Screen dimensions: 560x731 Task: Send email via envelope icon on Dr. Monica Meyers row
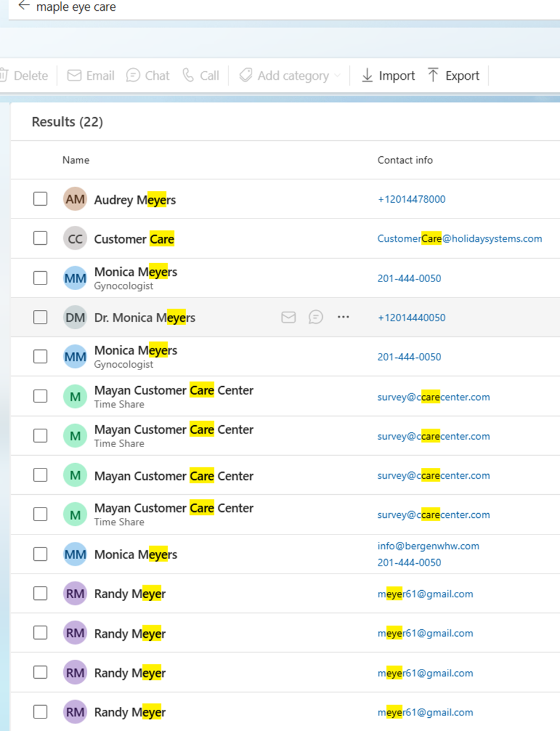(289, 317)
